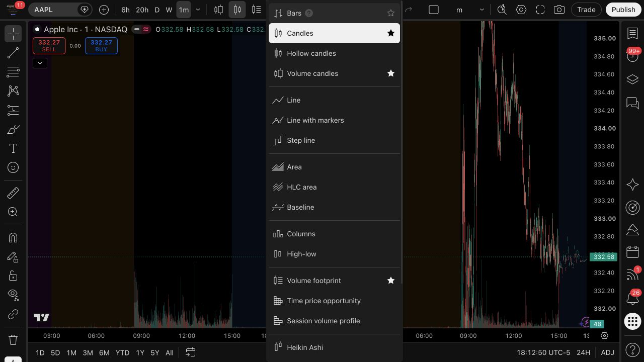Viewport: 644px width, 362px height.
Task: Open the Chats panel icon
Action: 632,103
